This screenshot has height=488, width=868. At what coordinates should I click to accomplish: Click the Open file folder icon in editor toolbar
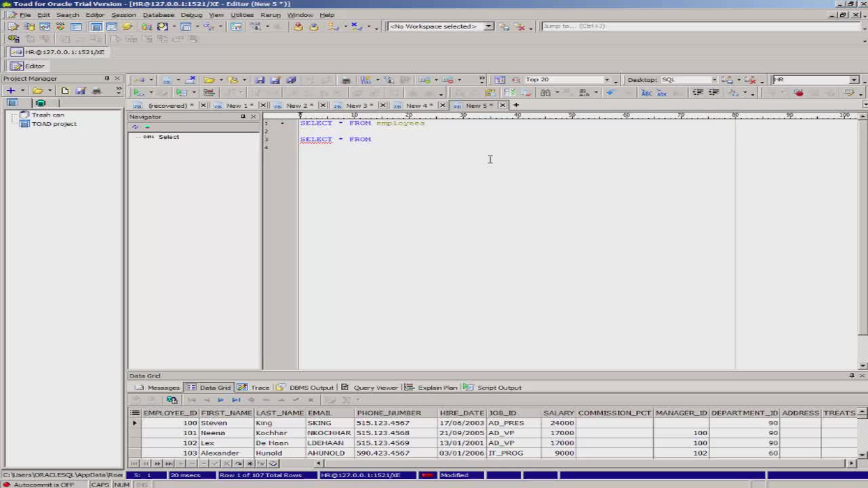click(210, 79)
